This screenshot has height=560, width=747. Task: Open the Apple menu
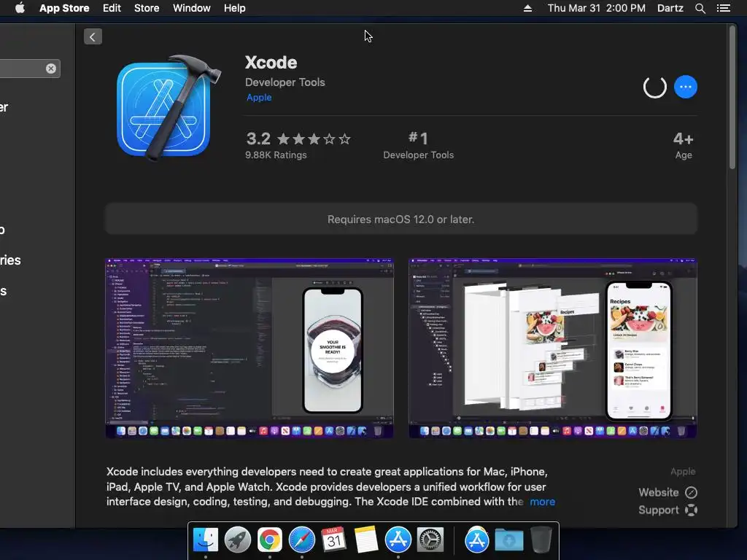pyautogui.click(x=20, y=8)
